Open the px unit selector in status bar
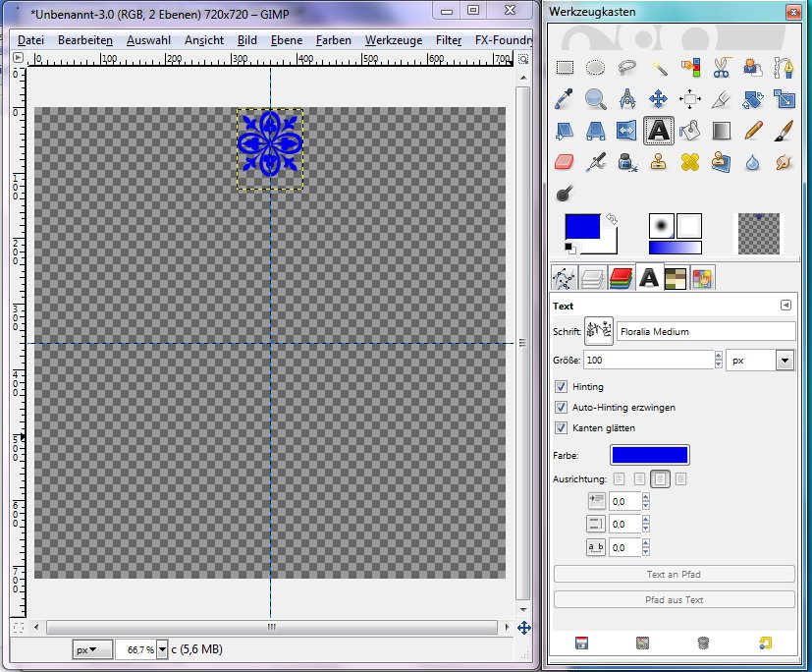The image size is (812, 672). (91, 649)
